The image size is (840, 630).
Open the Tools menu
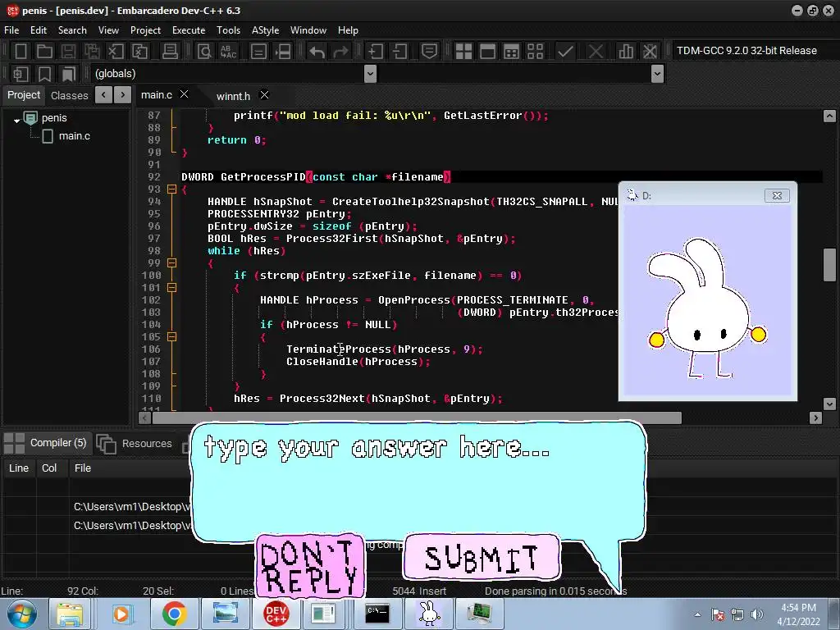point(228,30)
